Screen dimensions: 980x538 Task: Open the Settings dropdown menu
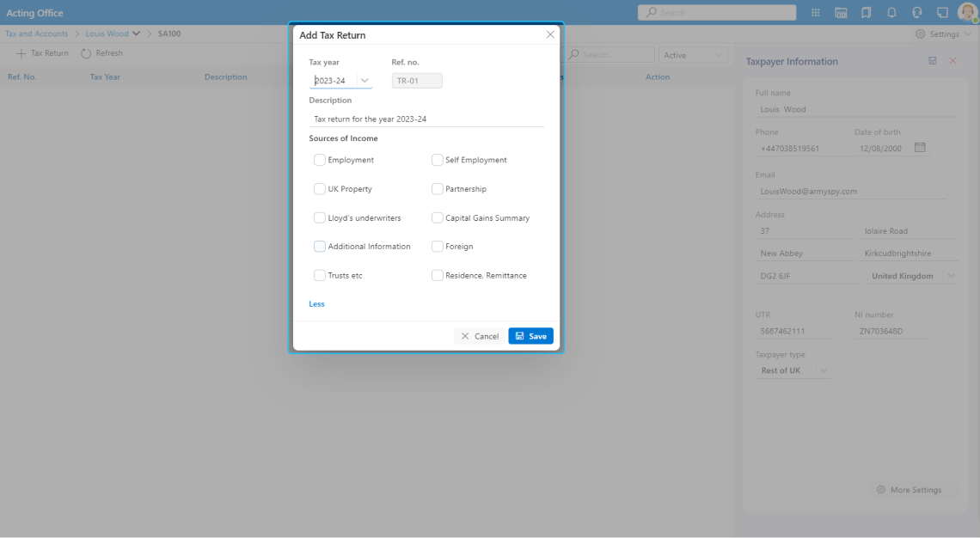pos(943,34)
